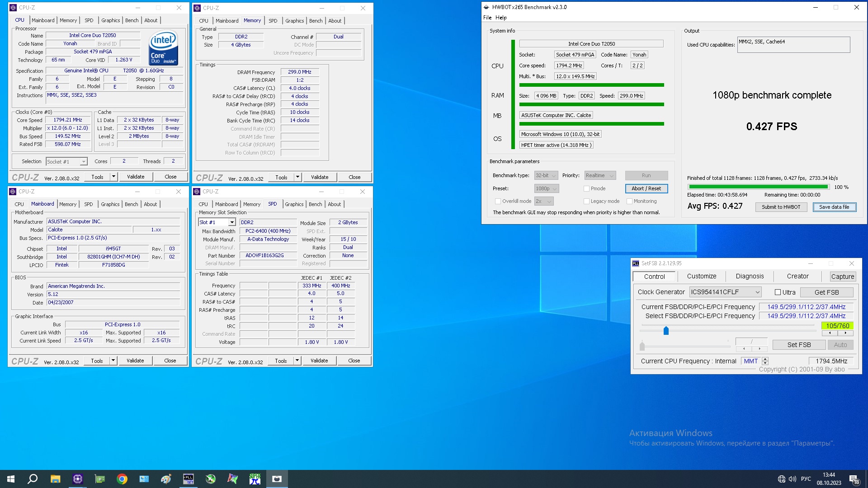Click title icon of CPU-Z Mainboard window

pos(13,192)
